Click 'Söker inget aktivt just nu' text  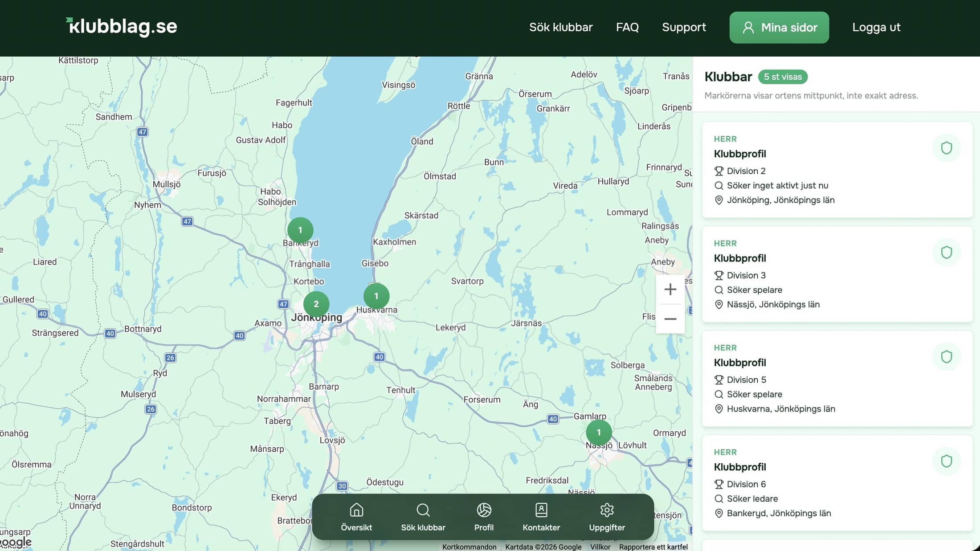pyautogui.click(x=778, y=185)
